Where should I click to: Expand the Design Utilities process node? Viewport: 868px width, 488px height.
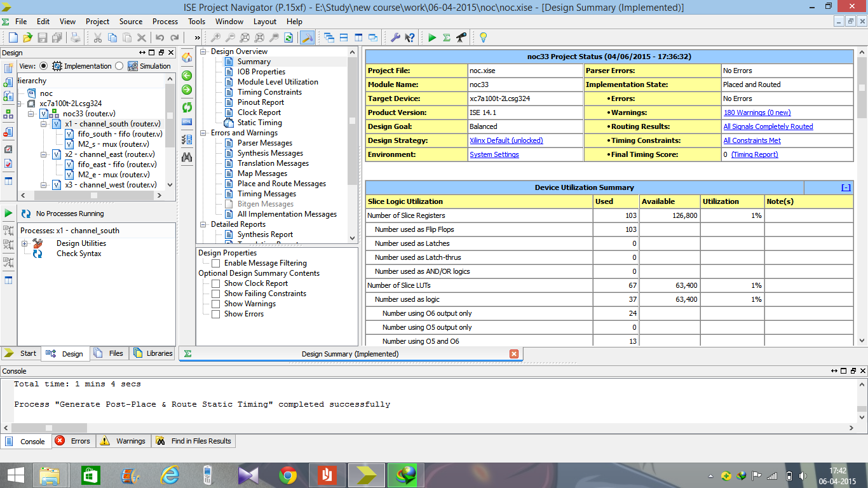25,243
